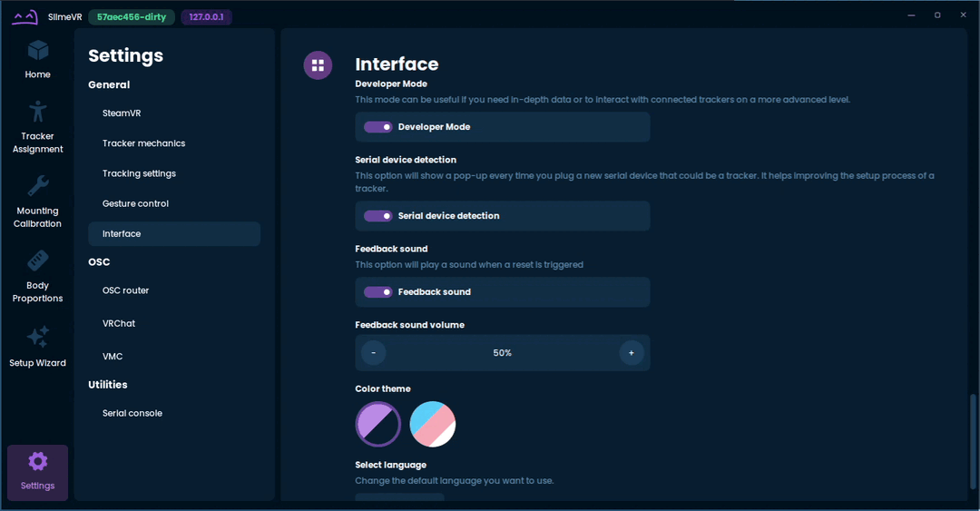Minimize the SlimeVR window
Screen dimensions: 980x511
point(911,15)
